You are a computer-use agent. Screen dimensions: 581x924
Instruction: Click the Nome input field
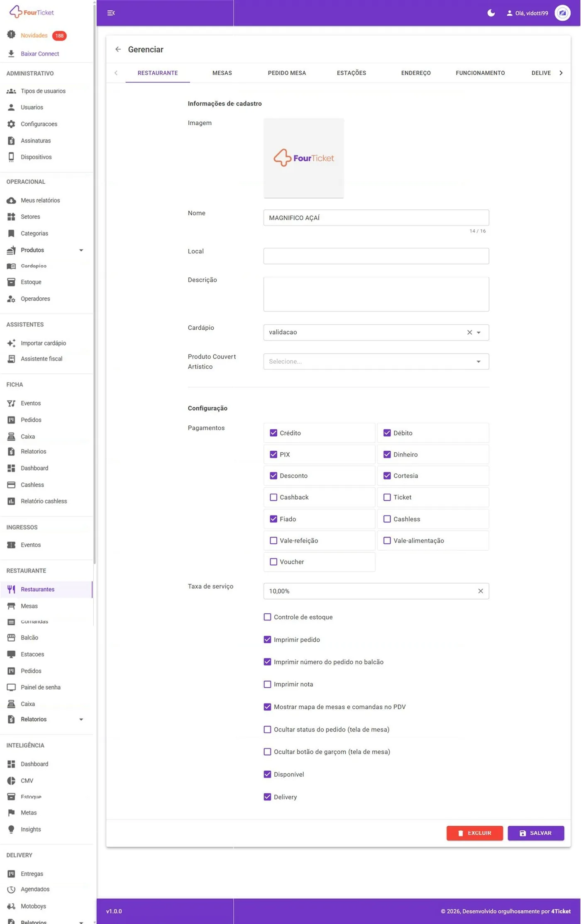(x=376, y=218)
